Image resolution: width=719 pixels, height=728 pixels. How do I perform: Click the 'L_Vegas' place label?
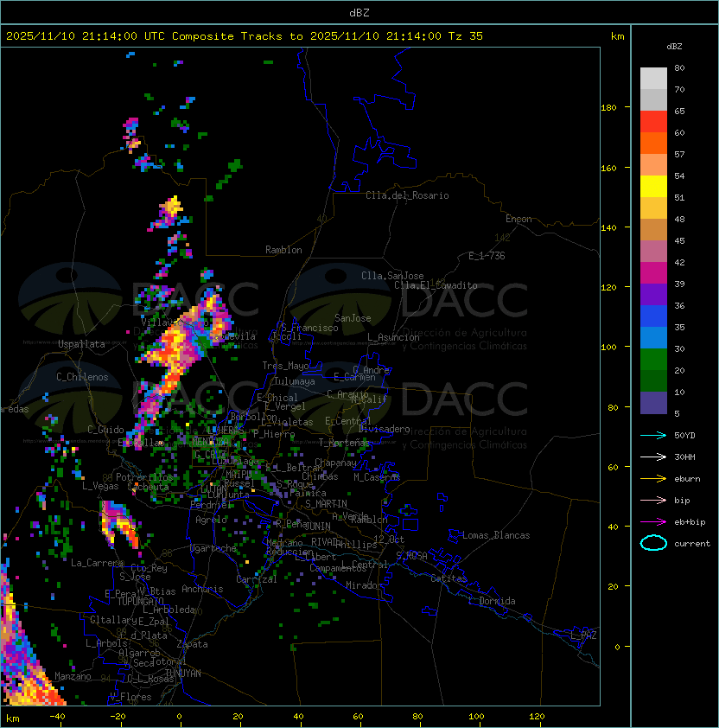[x=100, y=486]
